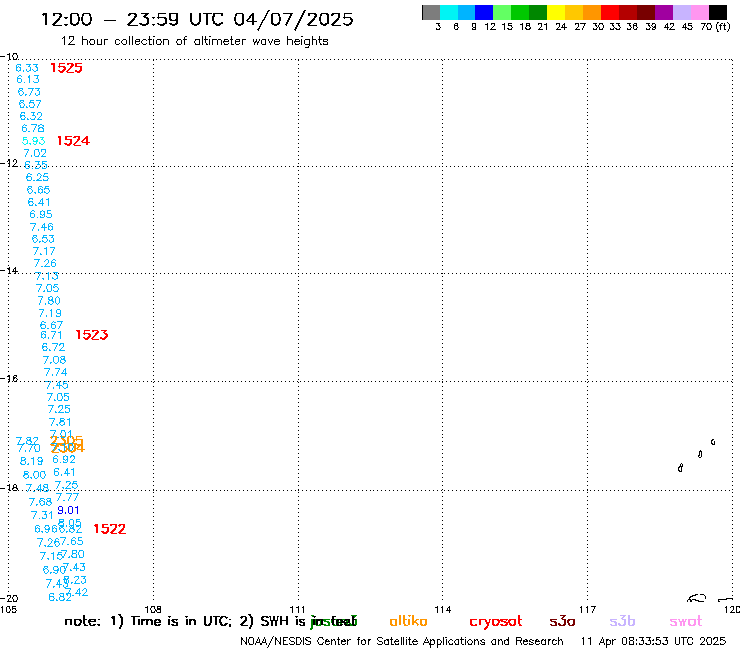Click the 7.19 wave height value

coord(50,313)
